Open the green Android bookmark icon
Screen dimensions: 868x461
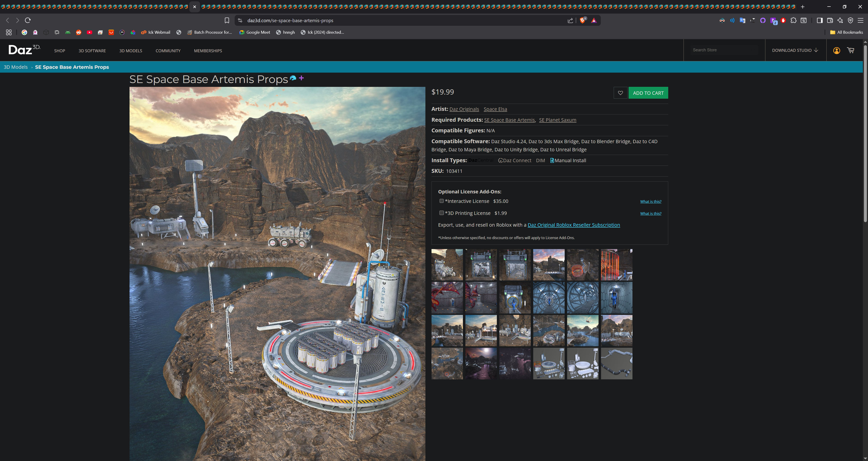[68, 32]
